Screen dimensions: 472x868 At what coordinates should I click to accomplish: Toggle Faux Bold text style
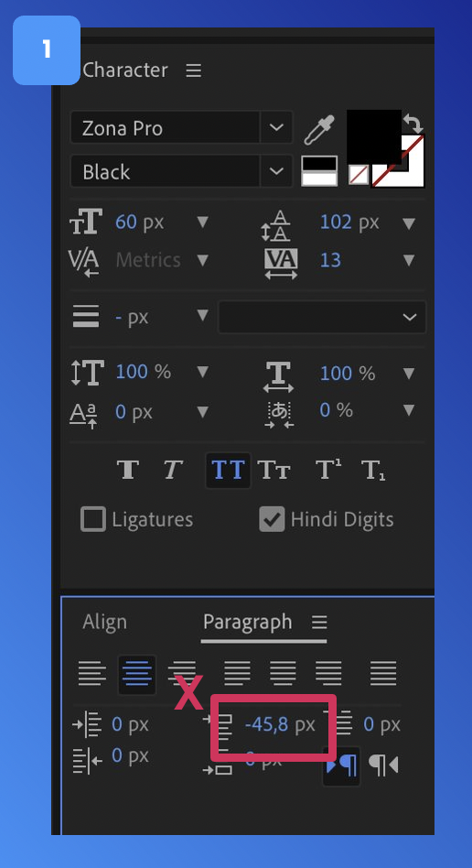coord(128,470)
